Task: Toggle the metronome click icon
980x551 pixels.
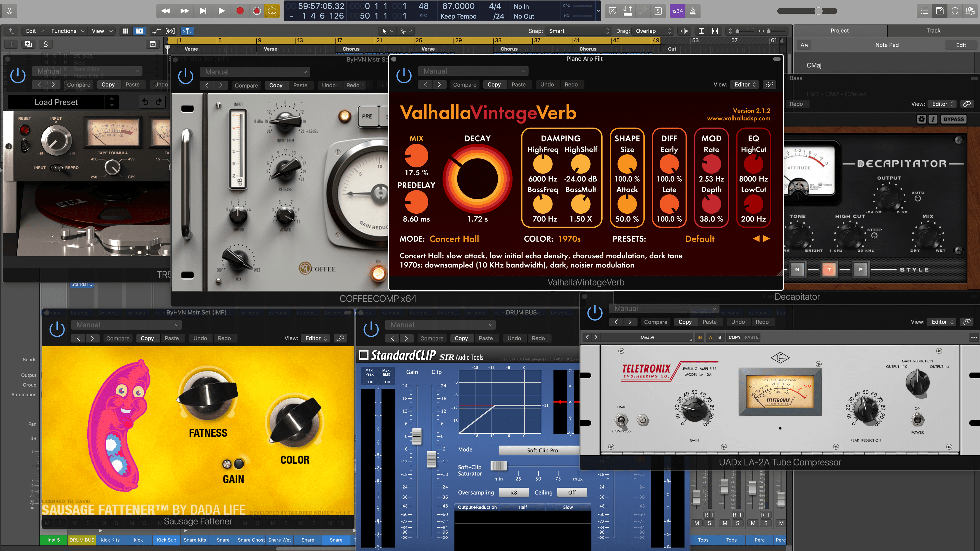Action: point(693,11)
